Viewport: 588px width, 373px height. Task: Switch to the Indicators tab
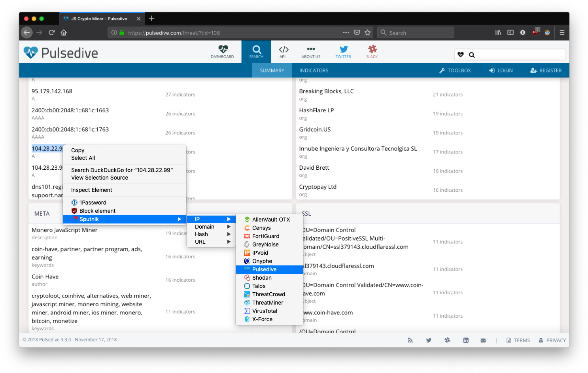[314, 70]
